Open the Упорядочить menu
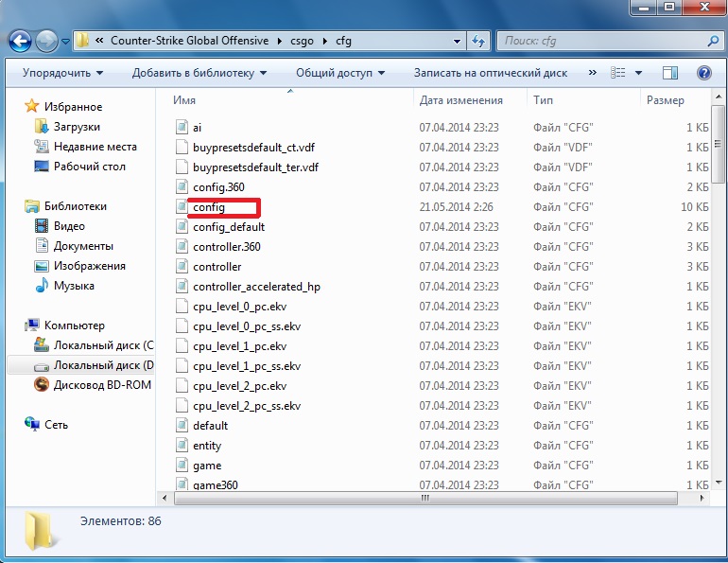The width and height of the screenshot is (728, 563). click(62, 73)
